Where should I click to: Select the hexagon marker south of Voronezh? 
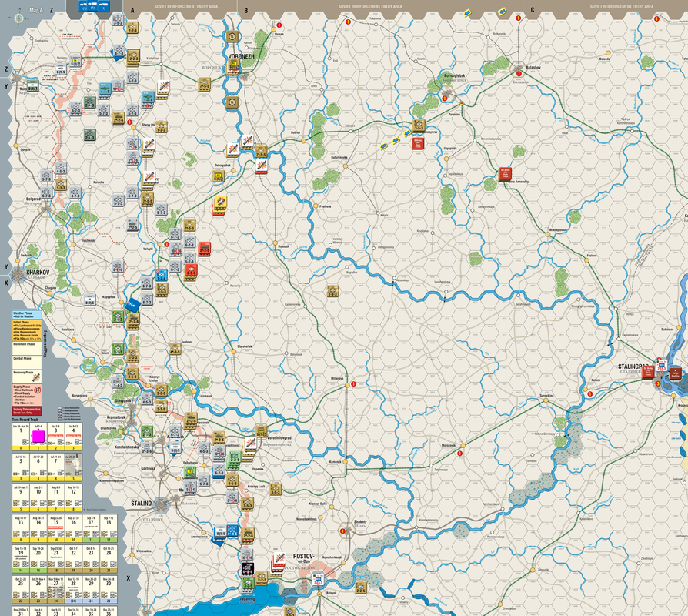232,102
